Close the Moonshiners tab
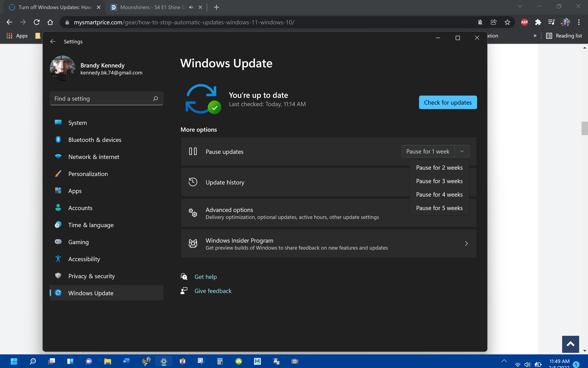The width and height of the screenshot is (588, 368). (200, 7)
